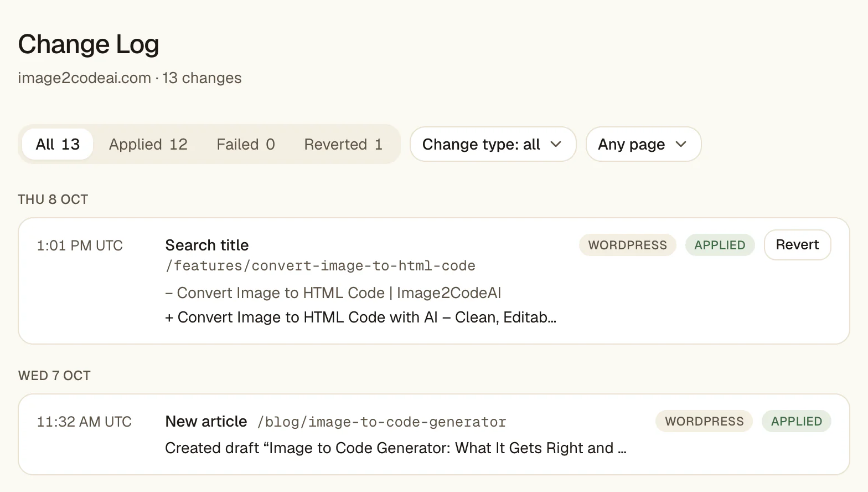This screenshot has height=492, width=868.
Task: Click the Change Log page title
Action: coord(89,44)
